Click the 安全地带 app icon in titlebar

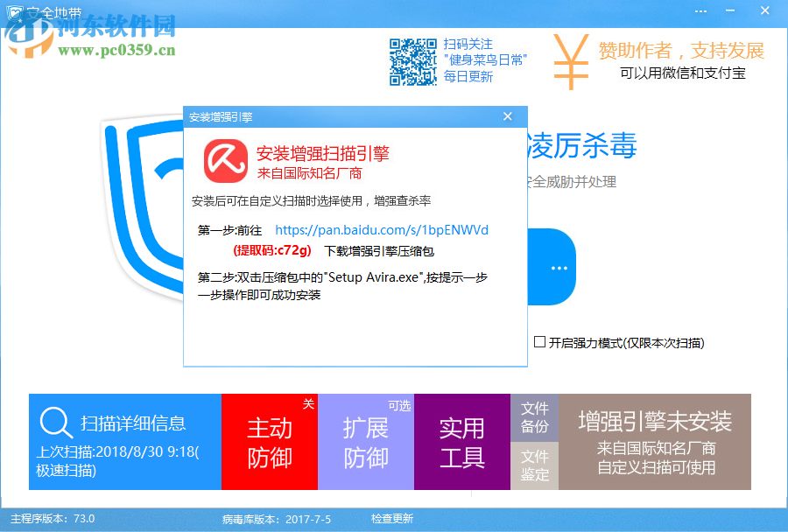13,10
